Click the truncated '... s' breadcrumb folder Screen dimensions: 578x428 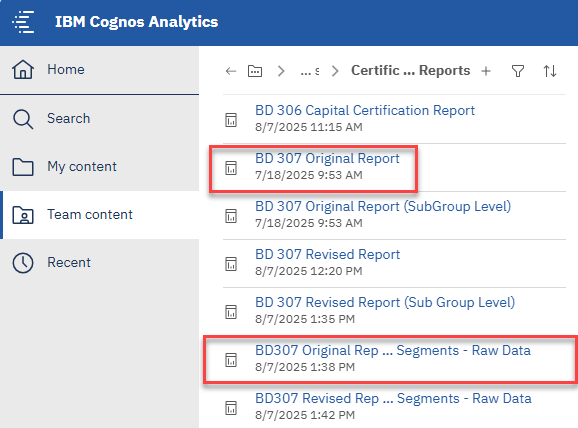[310, 71]
